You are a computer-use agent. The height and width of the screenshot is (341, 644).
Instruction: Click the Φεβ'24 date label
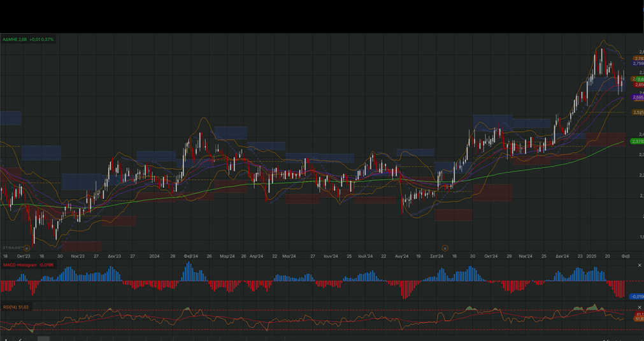(x=190, y=256)
